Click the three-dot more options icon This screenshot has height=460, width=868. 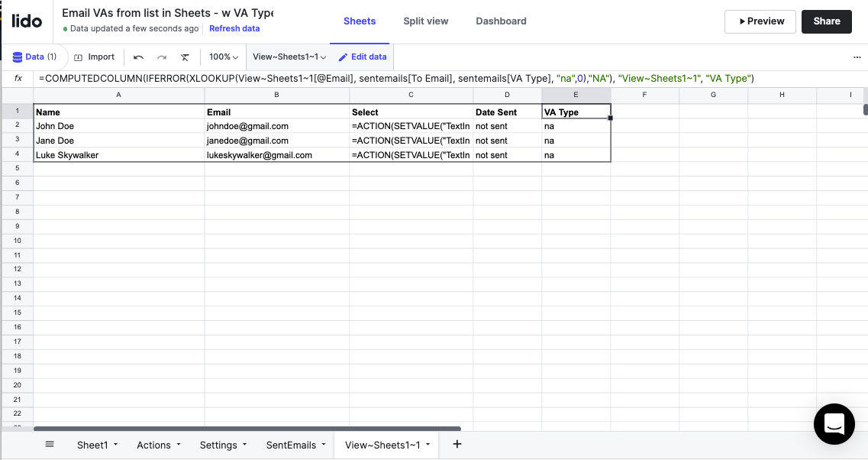(857, 57)
